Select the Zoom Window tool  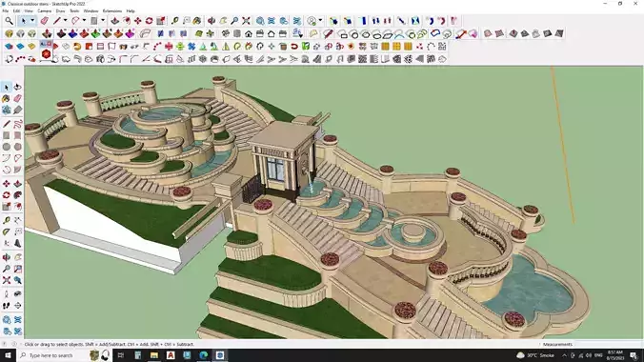click(x=17, y=269)
